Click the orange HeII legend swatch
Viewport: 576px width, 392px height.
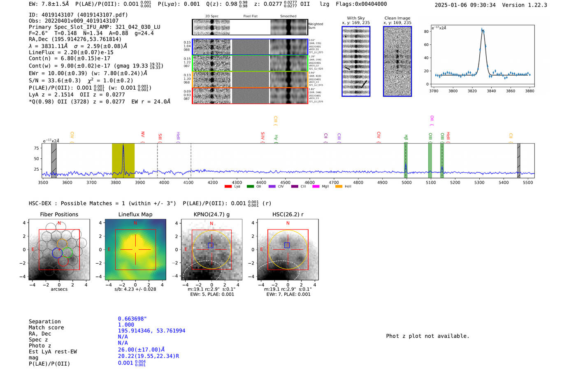pos(339,187)
